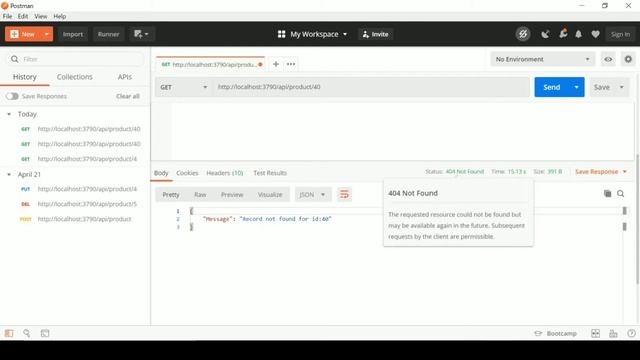Select the open GET request tab
640x360 pixels.
pyautogui.click(x=210, y=64)
